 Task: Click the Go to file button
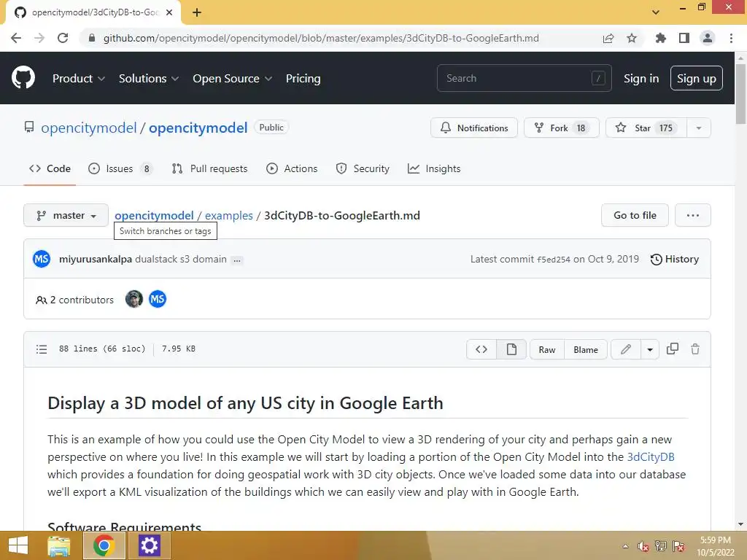pos(635,215)
